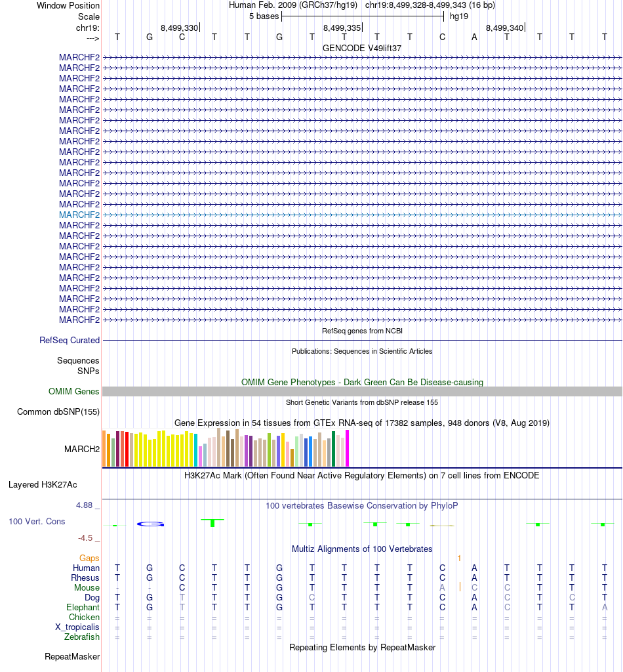Click the bright red bar in GTEx chart
The height and width of the screenshot is (672, 623).
click(127, 449)
